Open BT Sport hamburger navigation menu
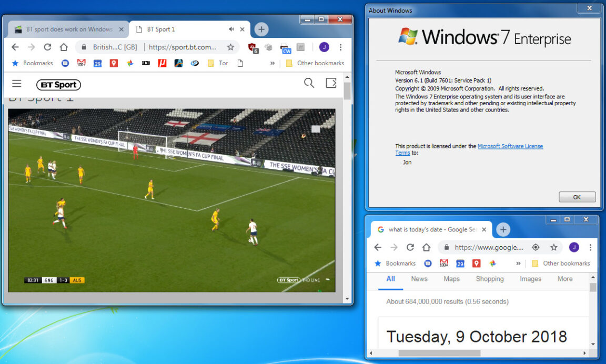606x364 pixels. click(17, 84)
